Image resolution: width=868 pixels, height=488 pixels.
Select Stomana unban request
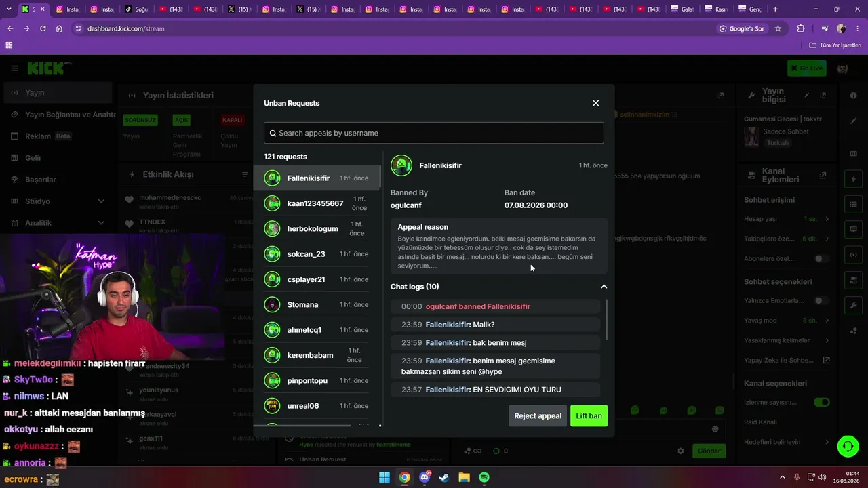click(x=317, y=304)
